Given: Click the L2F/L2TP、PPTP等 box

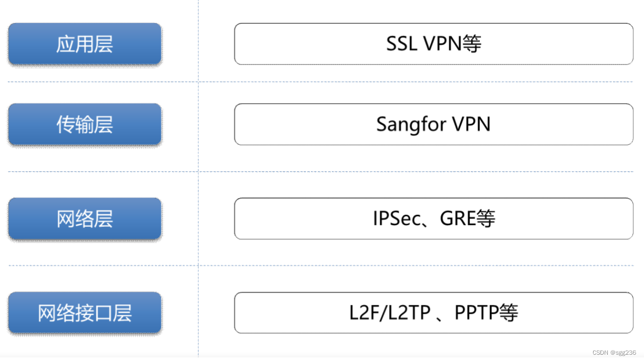Looking at the screenshot, I should 434,313.
